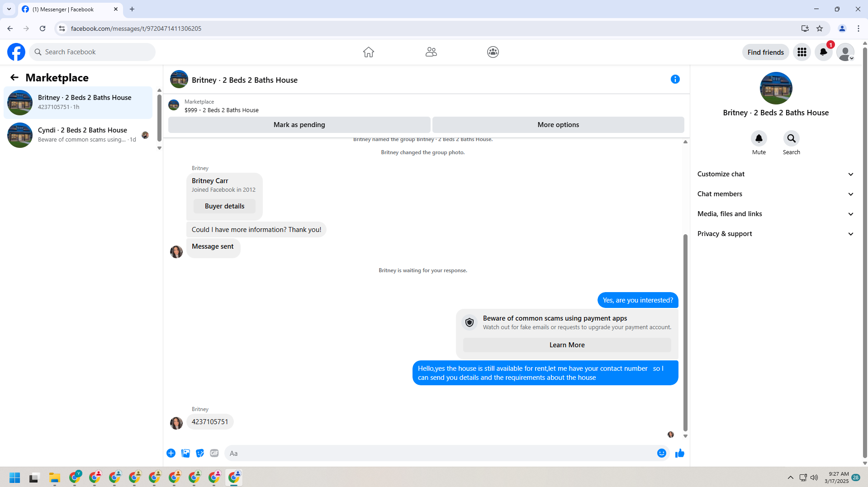Viewport: 868px width, 487px height.
Task: Click the chat messages scrollbar
Action: point(685,332)
